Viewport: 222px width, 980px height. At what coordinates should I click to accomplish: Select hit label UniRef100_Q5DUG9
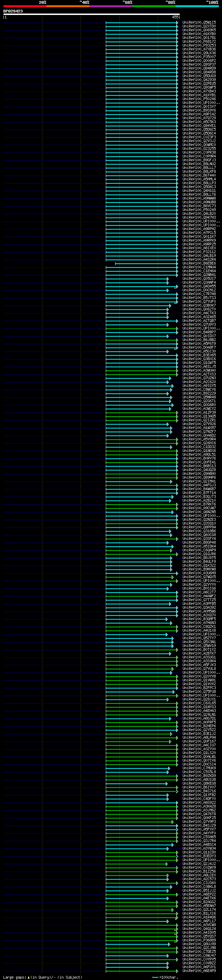[199, 76]
